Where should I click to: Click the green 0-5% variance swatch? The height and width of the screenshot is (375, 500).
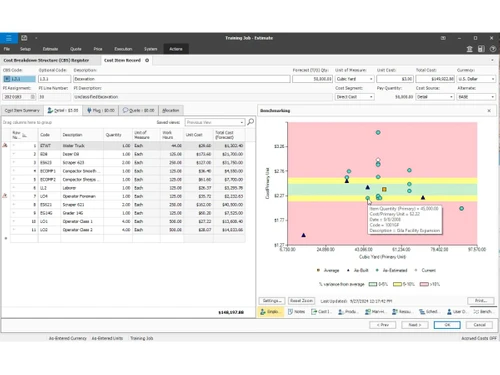coord(373,284)
